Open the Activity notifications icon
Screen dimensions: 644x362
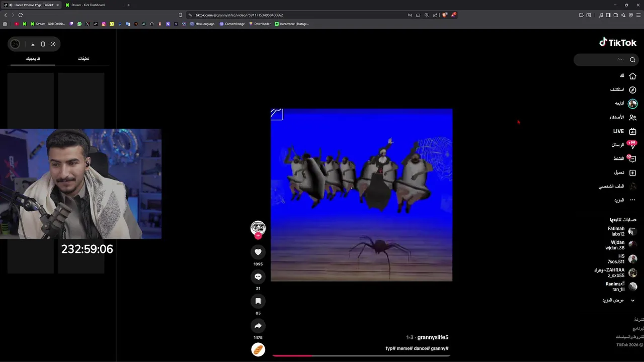632,159
